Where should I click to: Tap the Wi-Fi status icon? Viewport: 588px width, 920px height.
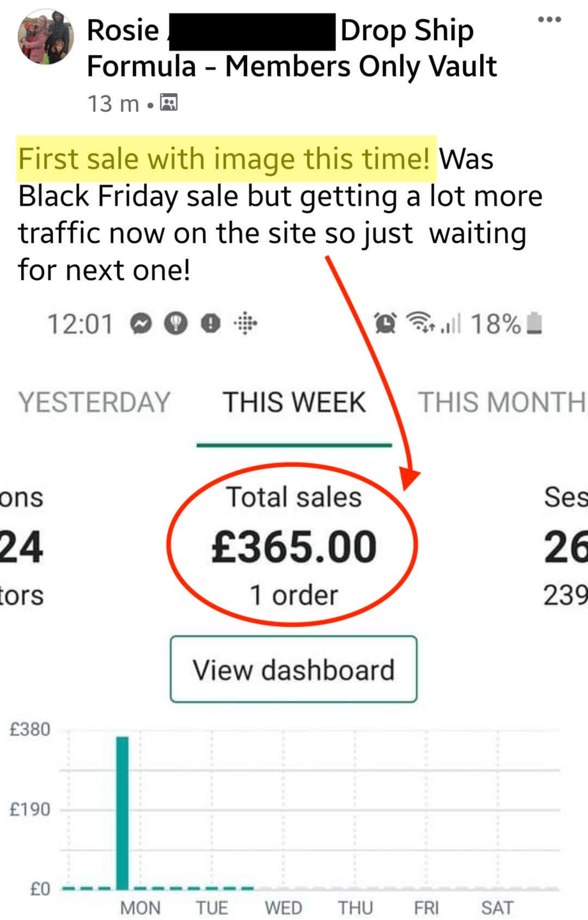420,323
